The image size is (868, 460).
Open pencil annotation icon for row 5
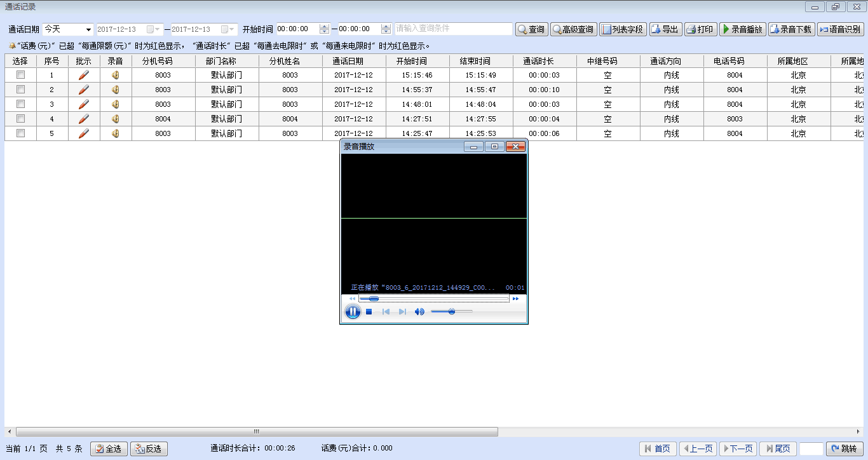pyautogui.click(x=84, y=133)
